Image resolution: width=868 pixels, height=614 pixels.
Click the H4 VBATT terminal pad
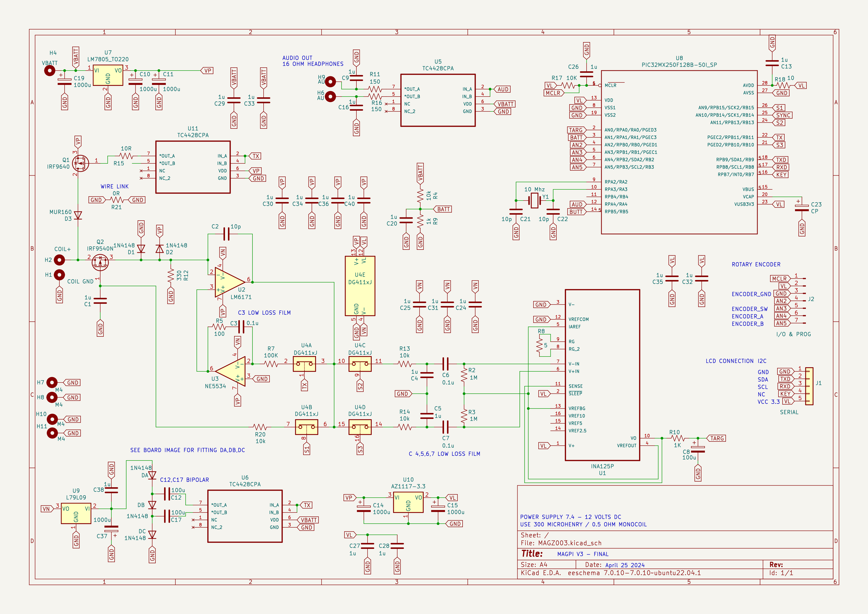(x=50, y=70)
